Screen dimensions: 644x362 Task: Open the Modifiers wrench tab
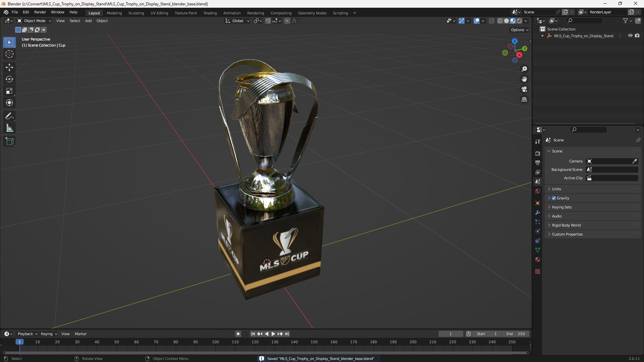click(538, 213)
